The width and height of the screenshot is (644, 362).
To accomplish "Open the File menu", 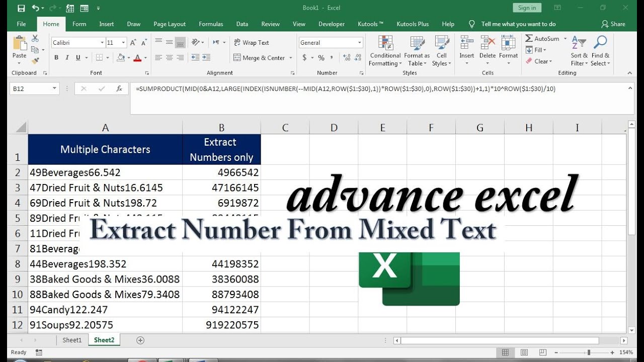I will coord(21,24).
